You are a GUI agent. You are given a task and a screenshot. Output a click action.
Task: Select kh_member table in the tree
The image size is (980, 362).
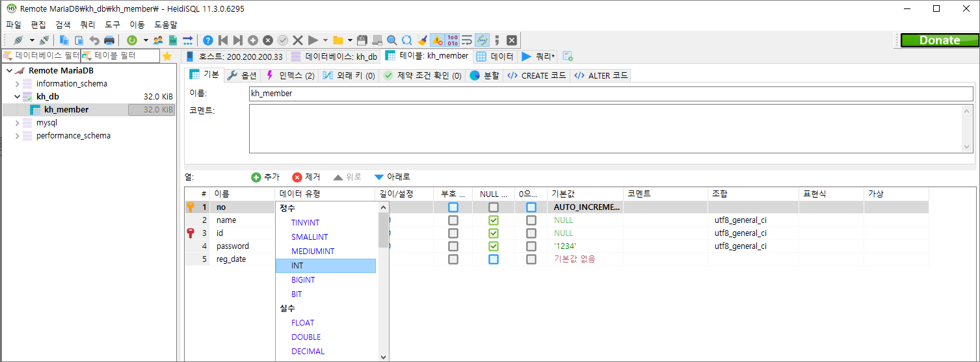(66, 110)
